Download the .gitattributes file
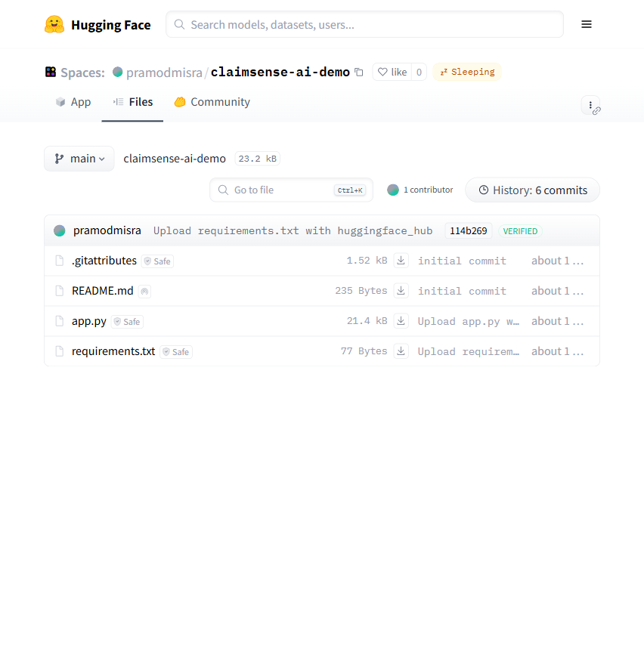 pos(401,261)
